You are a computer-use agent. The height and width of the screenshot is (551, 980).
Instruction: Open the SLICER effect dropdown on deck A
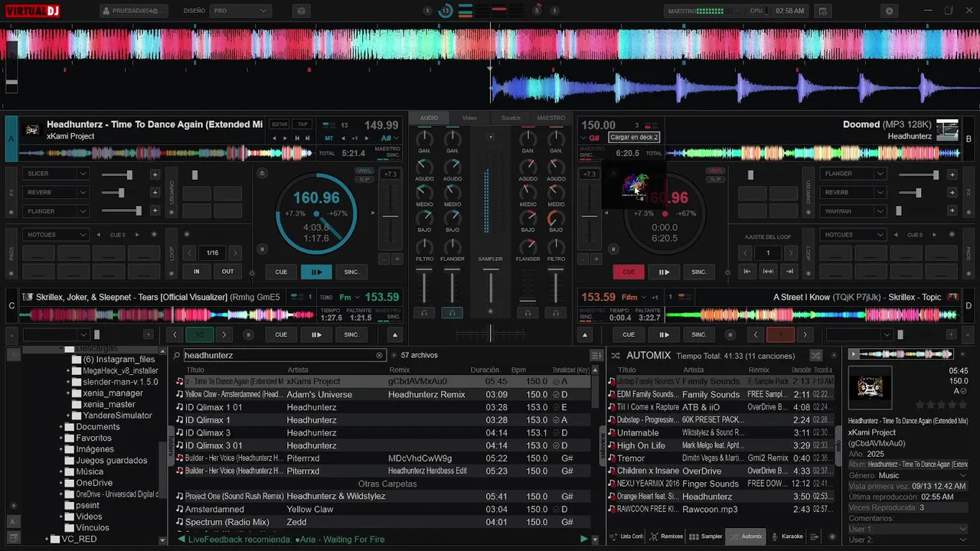coord(56,174)
